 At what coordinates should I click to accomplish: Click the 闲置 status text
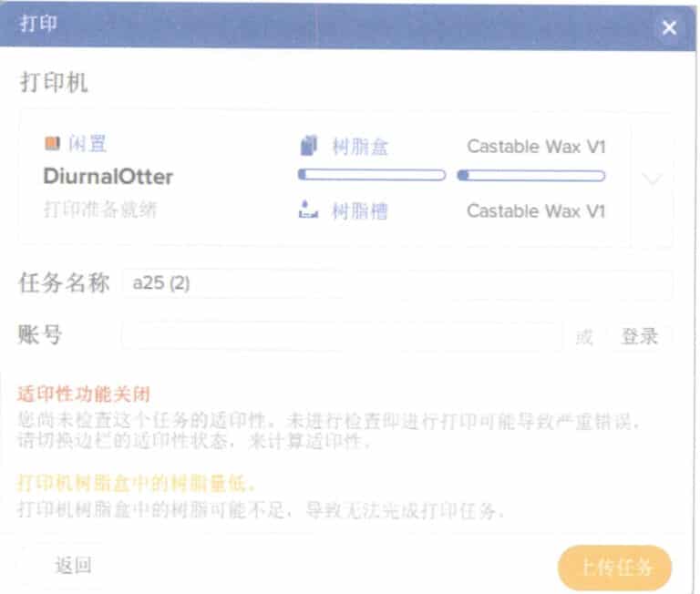pyautogui.click(x=87, y=143)
